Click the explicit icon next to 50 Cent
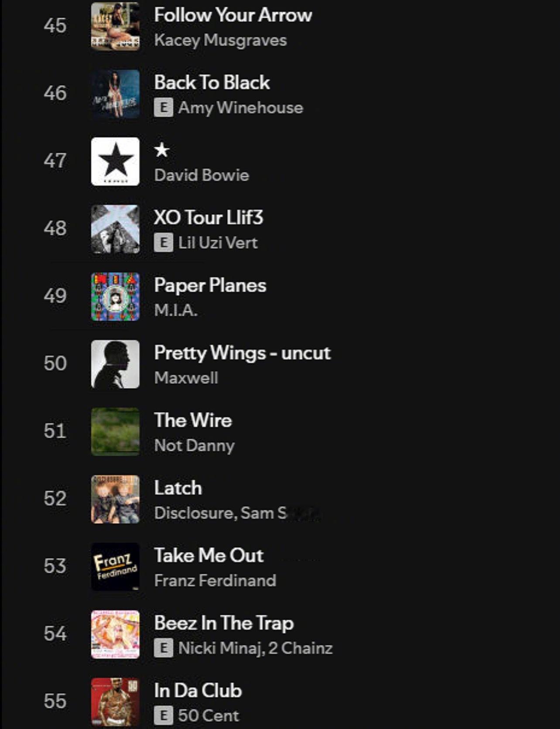This screenshot has width=560, height=729. point(164,716)
